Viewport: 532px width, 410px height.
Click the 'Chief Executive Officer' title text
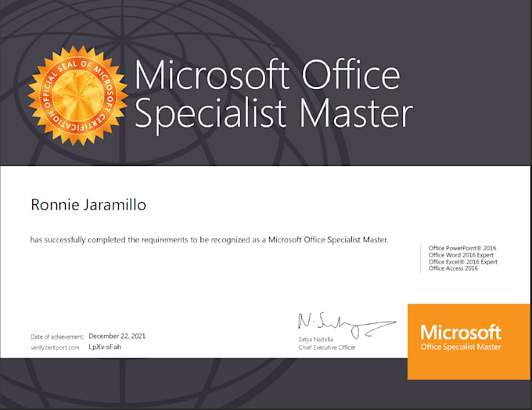click(327, 347)
